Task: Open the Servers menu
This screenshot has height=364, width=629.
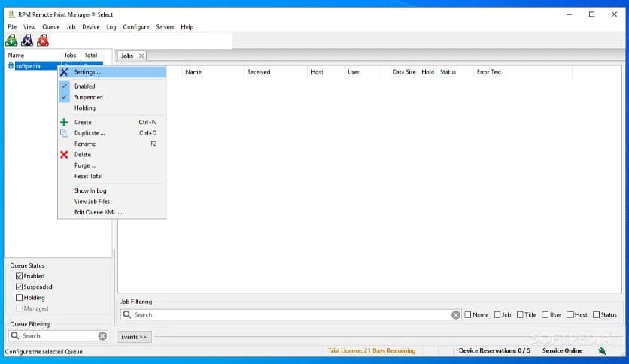Action: click(x=165, y=27)
